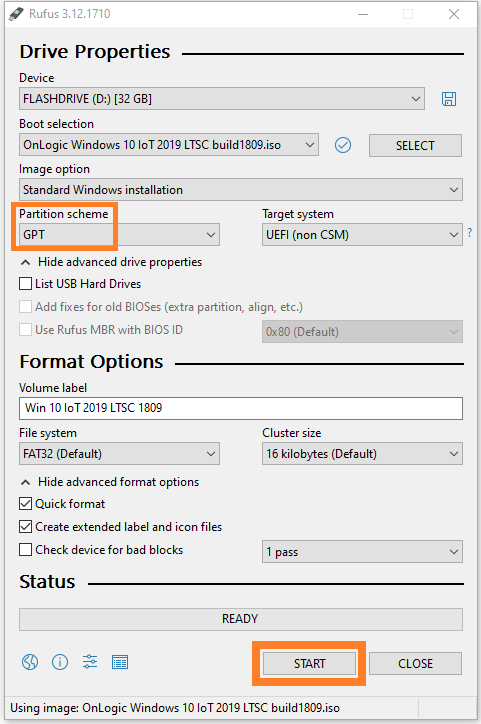Viewport: 481px width, 724px height.
Task: Open the Target system dropdown
Action: 362,235
